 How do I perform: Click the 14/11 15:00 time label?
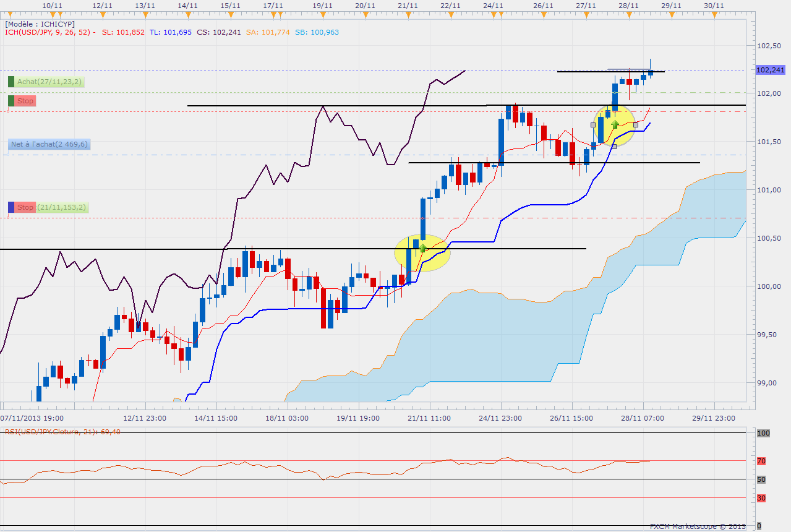216,418
